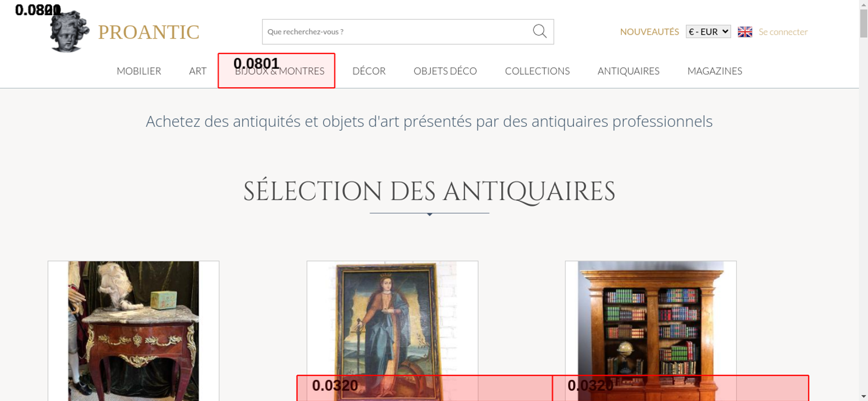Open the wooden bookcase thumbnail
This screenshot has width=868, height=401.
point(651,331)
